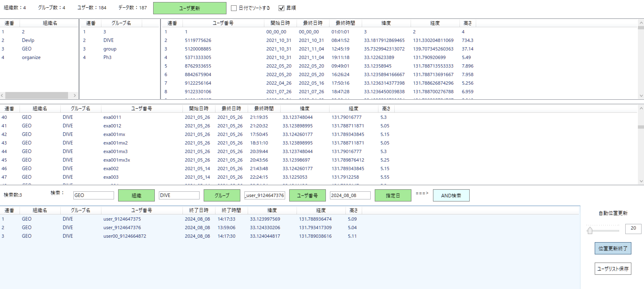Click the グループ search button
644x289 pixels.
[222, 195]
